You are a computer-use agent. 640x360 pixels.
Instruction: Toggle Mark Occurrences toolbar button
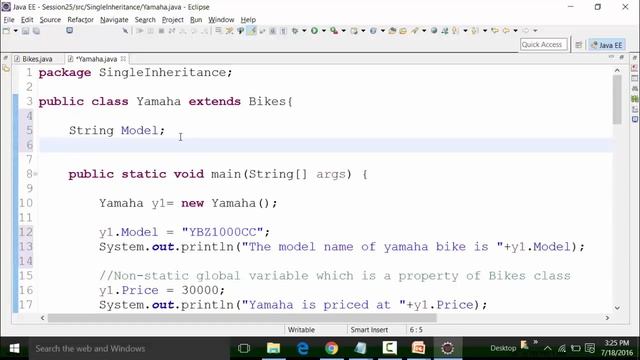tap(251, 31)
